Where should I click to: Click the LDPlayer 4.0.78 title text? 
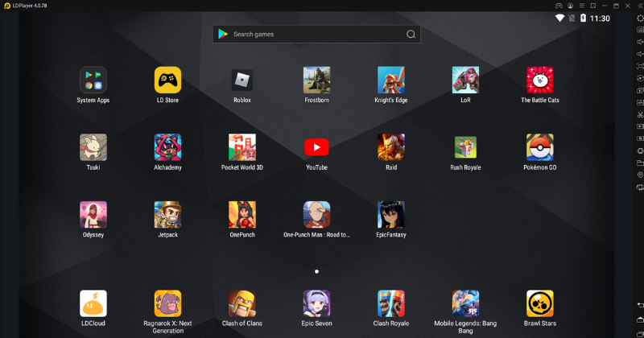[30, 6]
